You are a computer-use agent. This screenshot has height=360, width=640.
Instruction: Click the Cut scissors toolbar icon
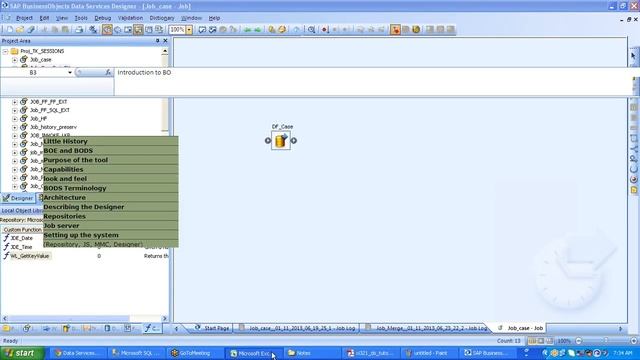[x=44, y=29]
